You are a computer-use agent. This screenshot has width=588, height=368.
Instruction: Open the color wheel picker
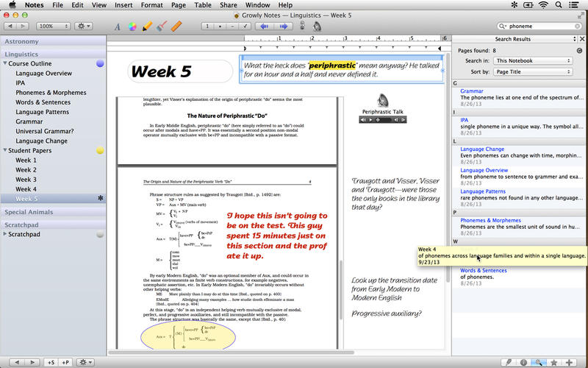(x=132, y=26)
